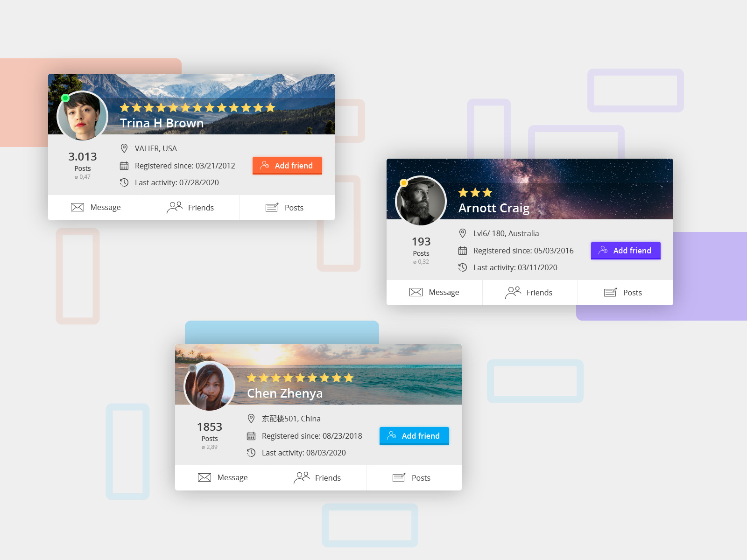This screenshot has width=747, height=560.
Task: Click the yellow status dot on Arnott Craig's avatar
Action: coord(404,183)
